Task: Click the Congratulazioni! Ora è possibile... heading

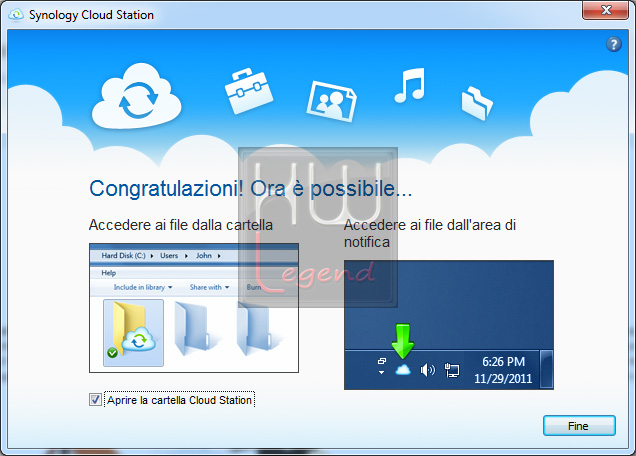Action: (x=250, y=189)
